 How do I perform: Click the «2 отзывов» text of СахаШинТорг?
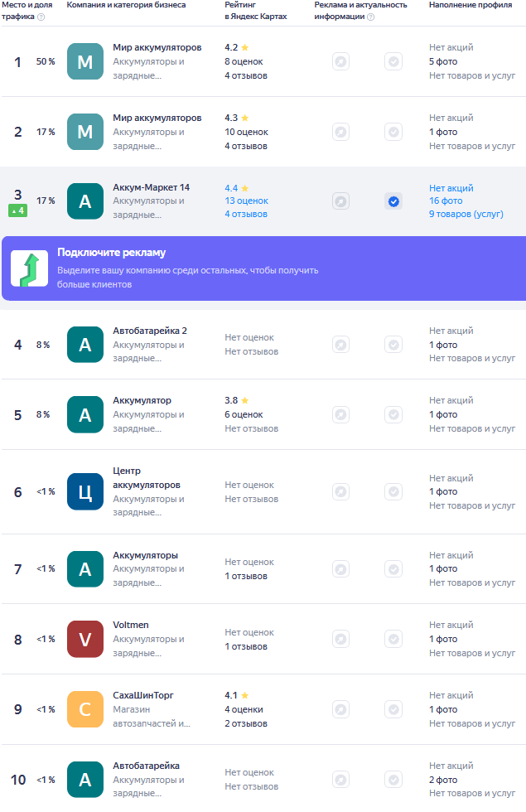(x=246, y=723)
